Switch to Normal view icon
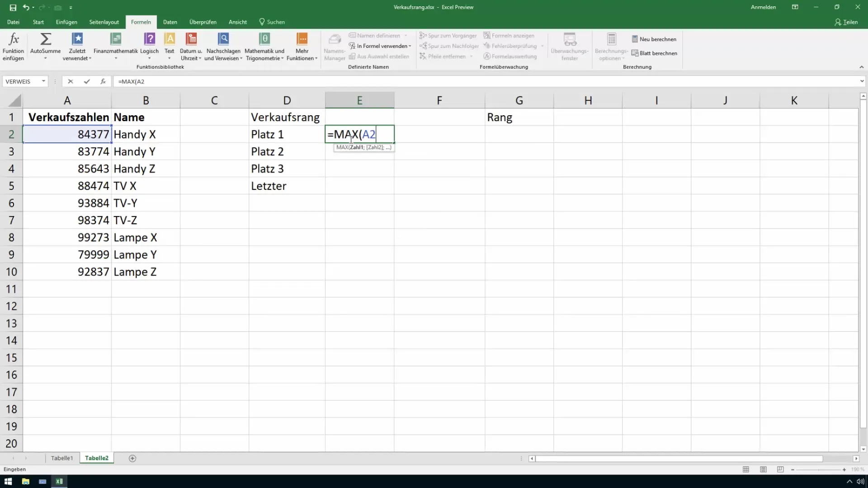 tap(746, 469)
